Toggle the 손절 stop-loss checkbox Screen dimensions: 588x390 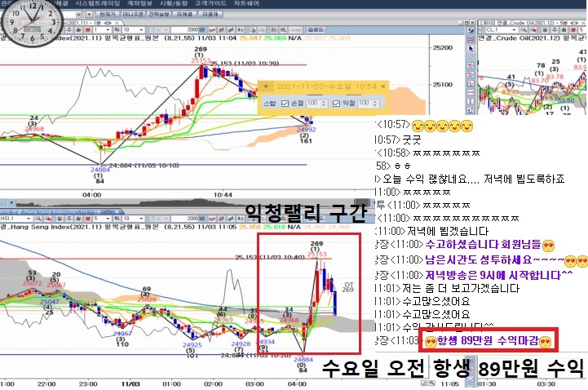point(285,104)
